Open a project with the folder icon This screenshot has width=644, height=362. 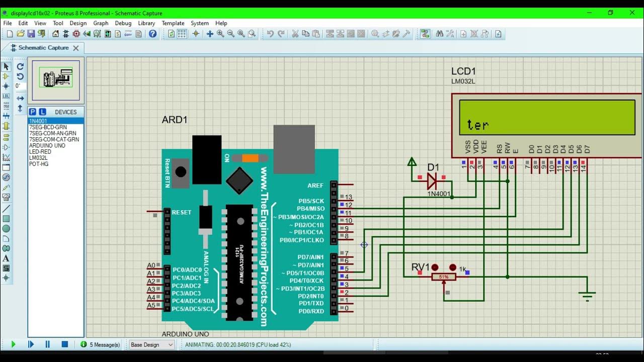(x=21, y=34)
